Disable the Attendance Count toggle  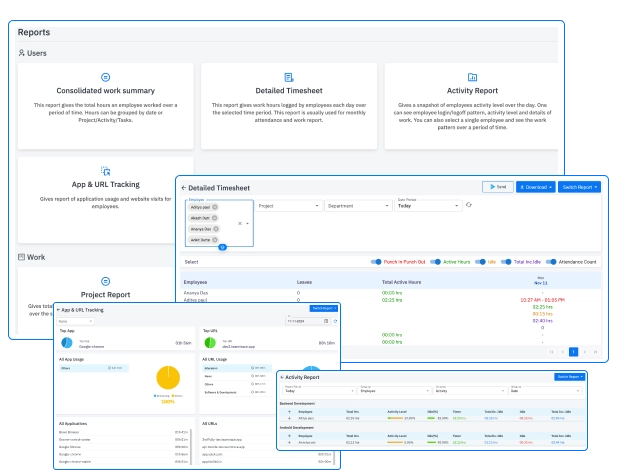click(x=552, y=262)
